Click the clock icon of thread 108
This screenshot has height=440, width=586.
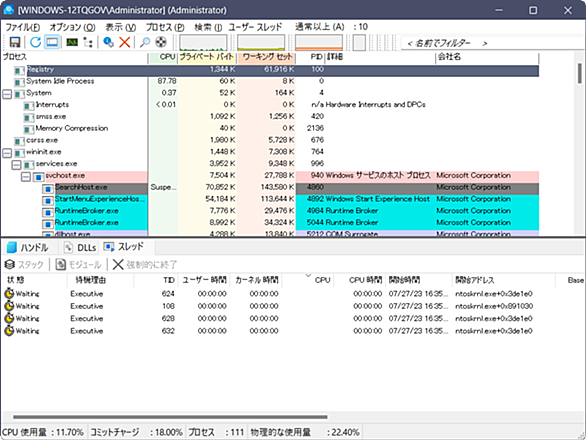tap(9, 306)
